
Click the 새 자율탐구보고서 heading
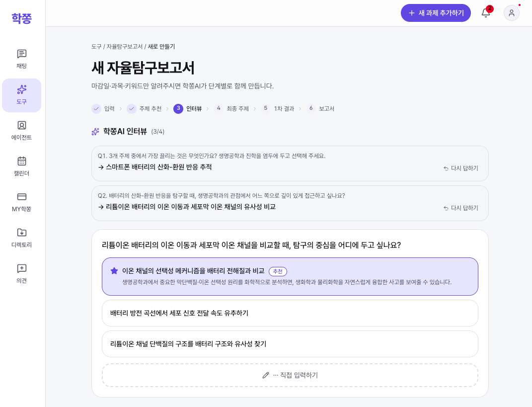pyautogui.click(x=143, y=68)
